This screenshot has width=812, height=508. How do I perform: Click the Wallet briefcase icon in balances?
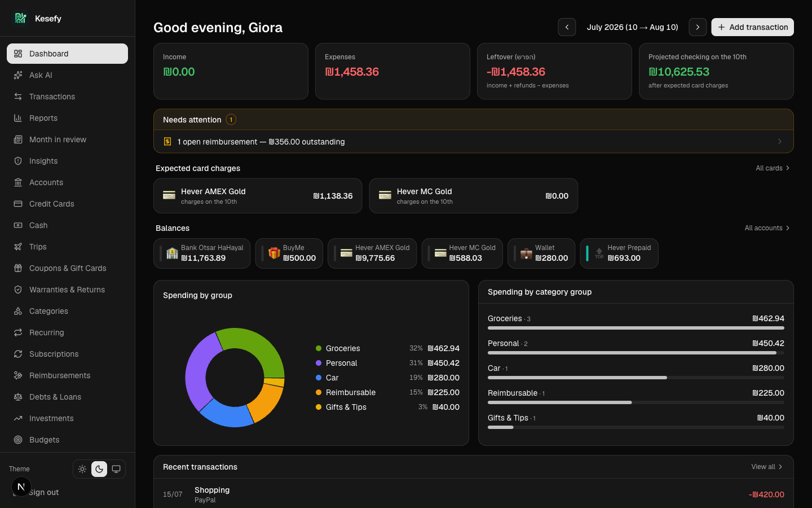tap(526, 253)
